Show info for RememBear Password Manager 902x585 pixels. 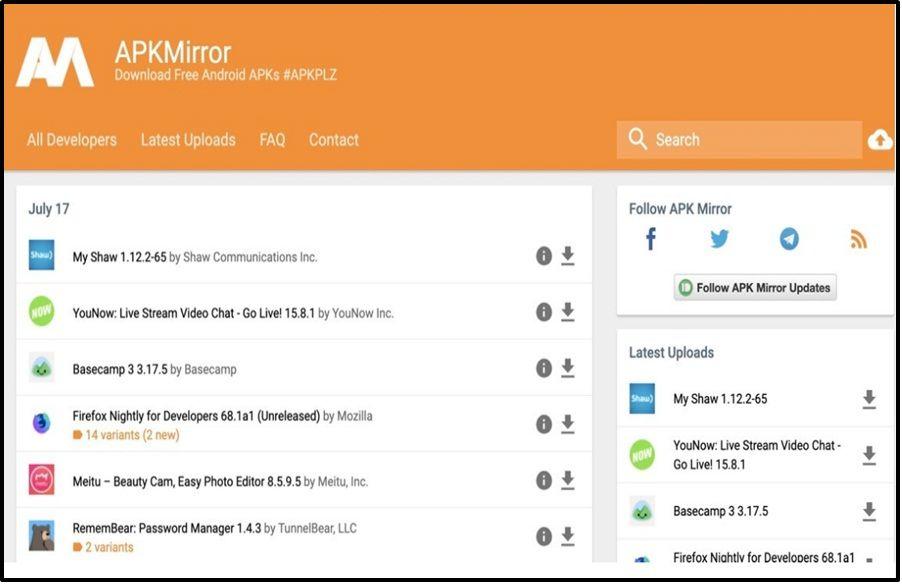click(x=544, y=536)
